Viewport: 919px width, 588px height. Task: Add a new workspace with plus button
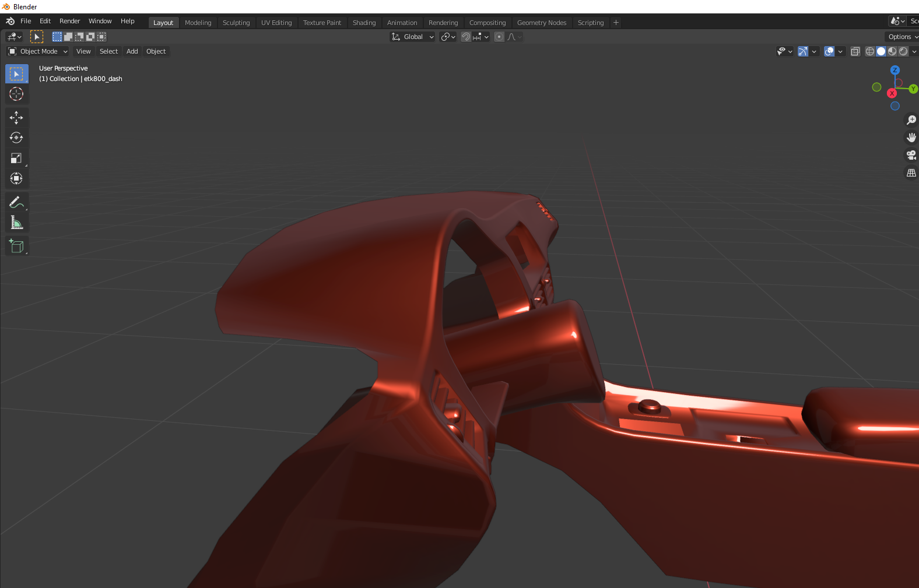(x=616, y=23)
